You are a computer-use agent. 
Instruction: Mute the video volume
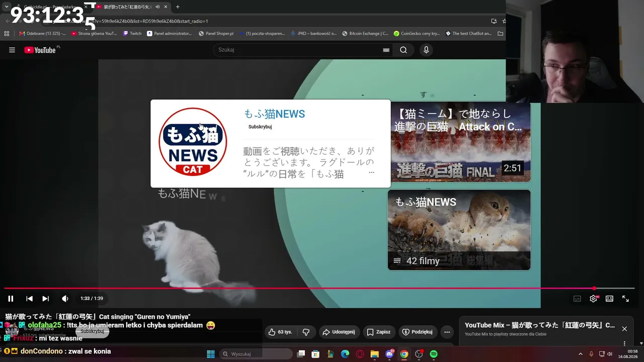(65, 299)
